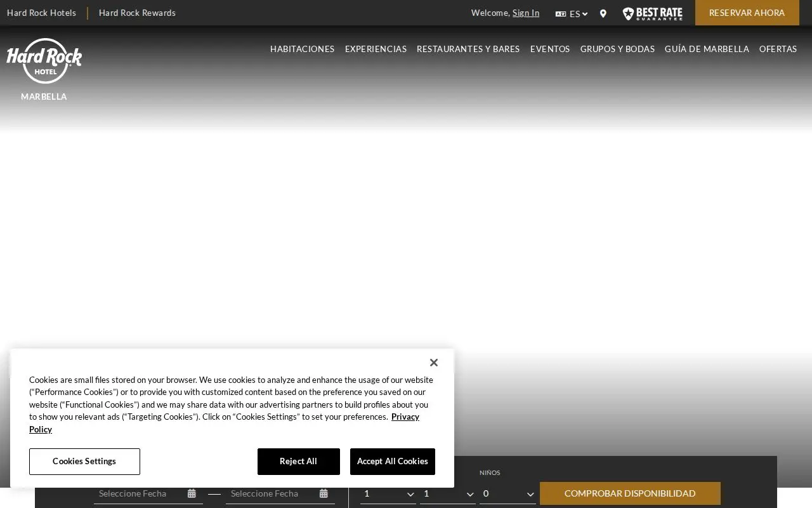This screenshot has width=812, height=508.
Task: Open the check-in date calendar icon
Action: click(x=192, y=493)
